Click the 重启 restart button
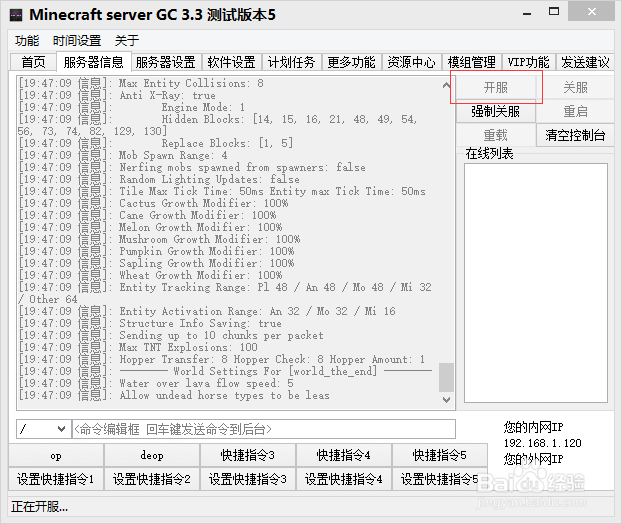This screenshot has width=622, height=524. (x=575, y=111)
